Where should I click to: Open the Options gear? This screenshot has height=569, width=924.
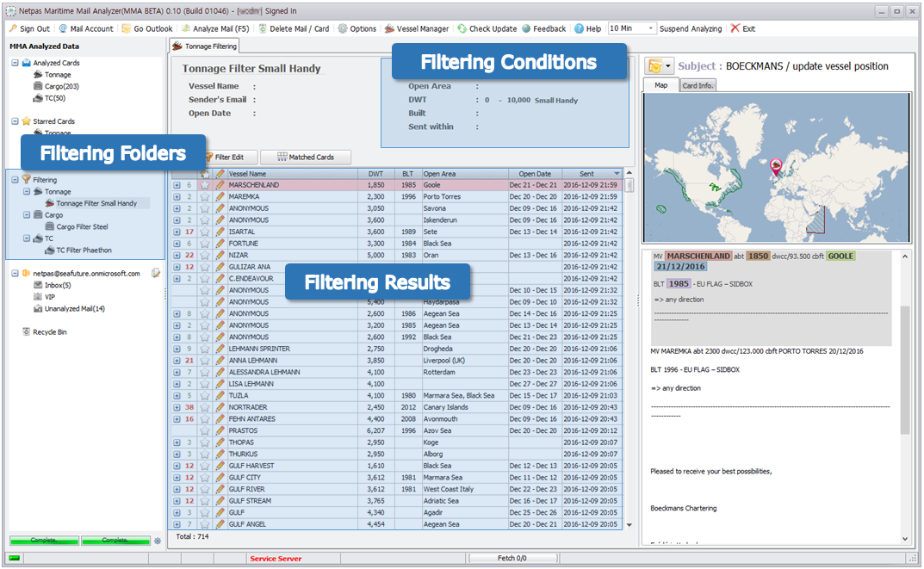357,28
